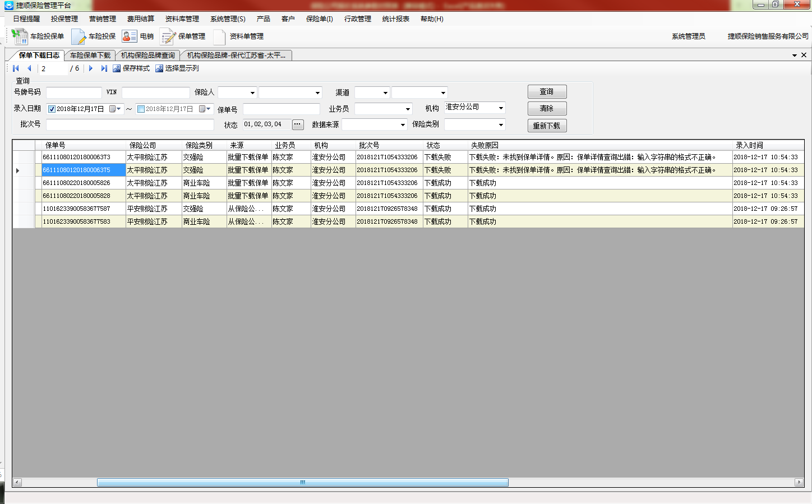Expand the second 保险人 dropdown
The width and height of the screenshot is (812, 504).
pos(317,93)
